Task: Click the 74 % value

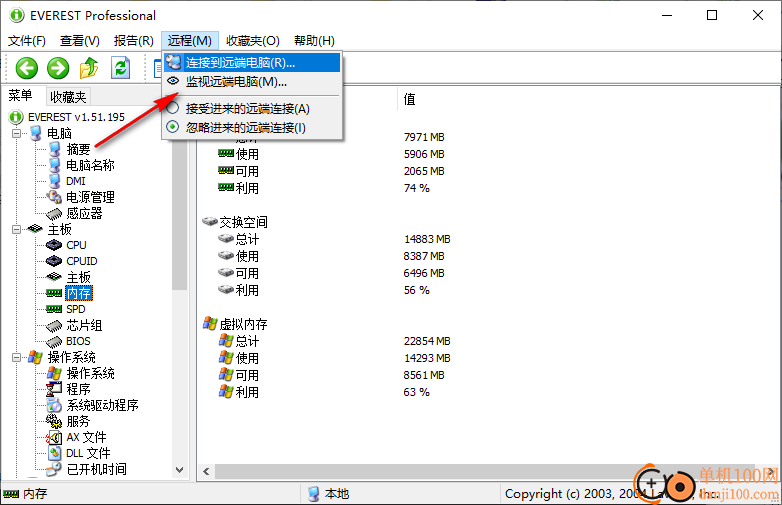Action: point(417,188)
